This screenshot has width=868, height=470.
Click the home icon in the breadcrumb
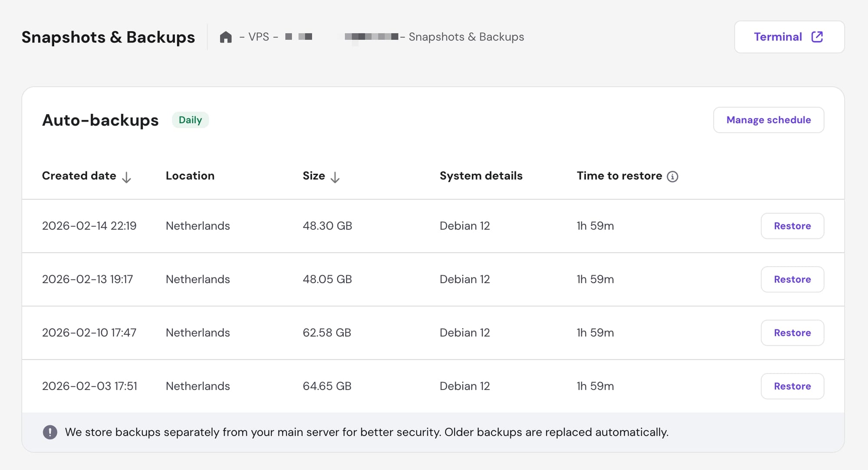[x=226, y=36]
